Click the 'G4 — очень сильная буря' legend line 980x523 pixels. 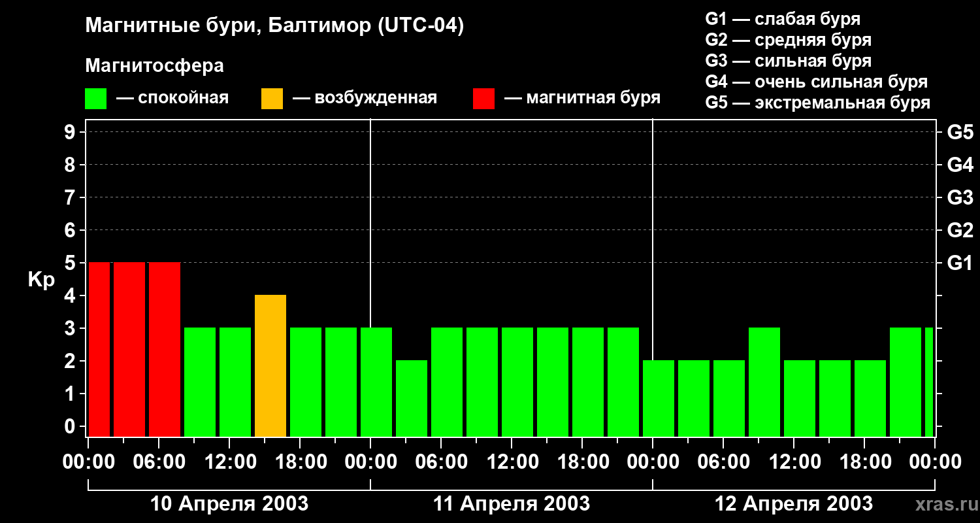817,82
